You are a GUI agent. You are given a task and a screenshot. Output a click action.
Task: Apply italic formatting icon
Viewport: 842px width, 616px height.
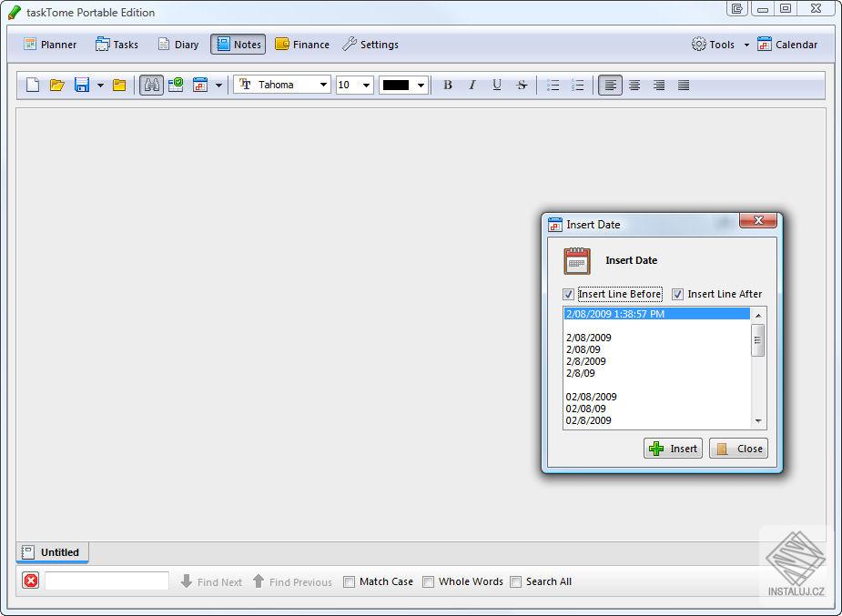(472, 85)
